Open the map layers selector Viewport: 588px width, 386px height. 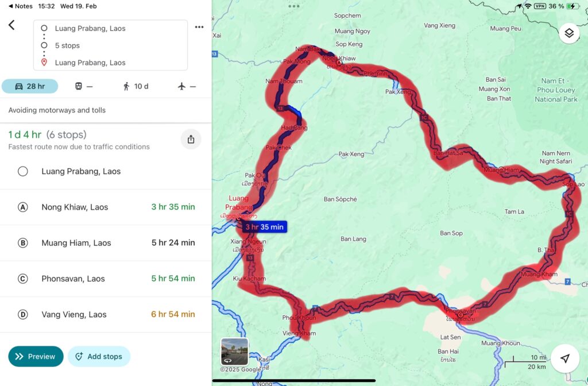pos(568,33)
